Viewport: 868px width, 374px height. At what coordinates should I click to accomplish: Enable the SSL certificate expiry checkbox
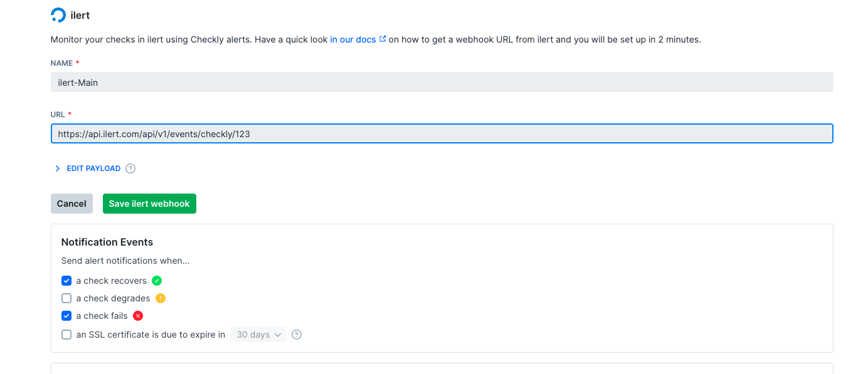click(66, 335)
